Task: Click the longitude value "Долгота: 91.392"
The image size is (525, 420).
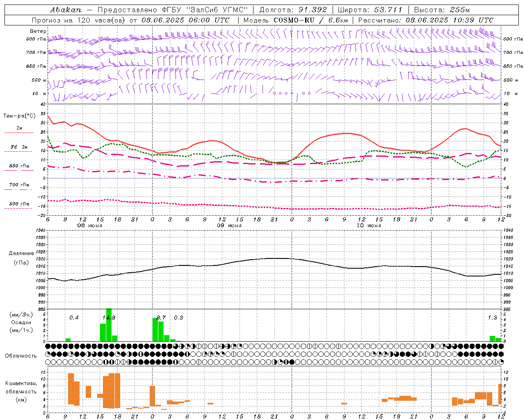Action: (293, 9)
